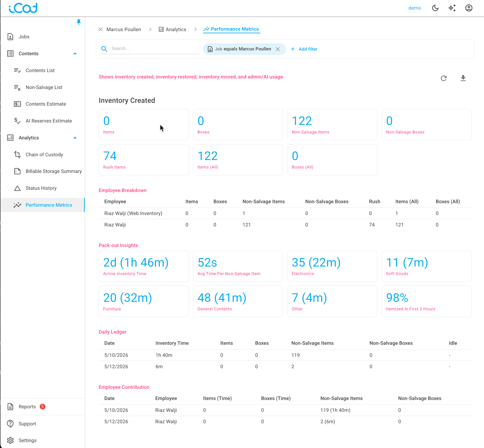Open Non-Salvage List

pyautogui.click(x=44, y=87)
